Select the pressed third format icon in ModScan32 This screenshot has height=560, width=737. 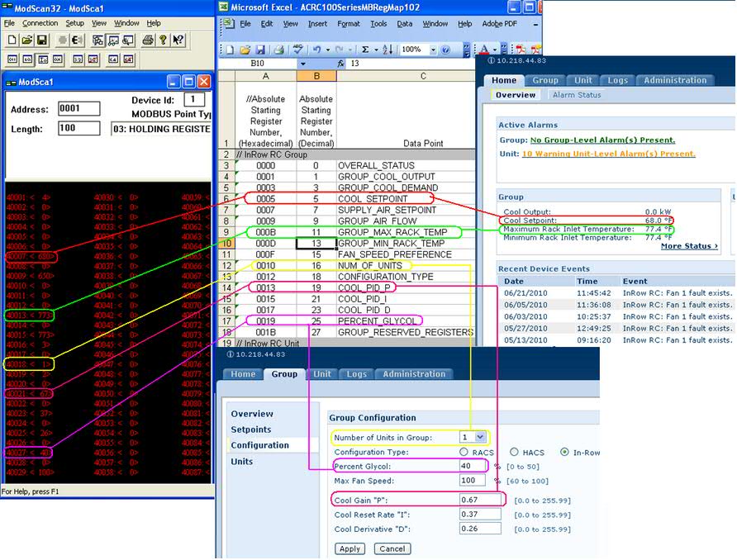[x=43, y=59]
